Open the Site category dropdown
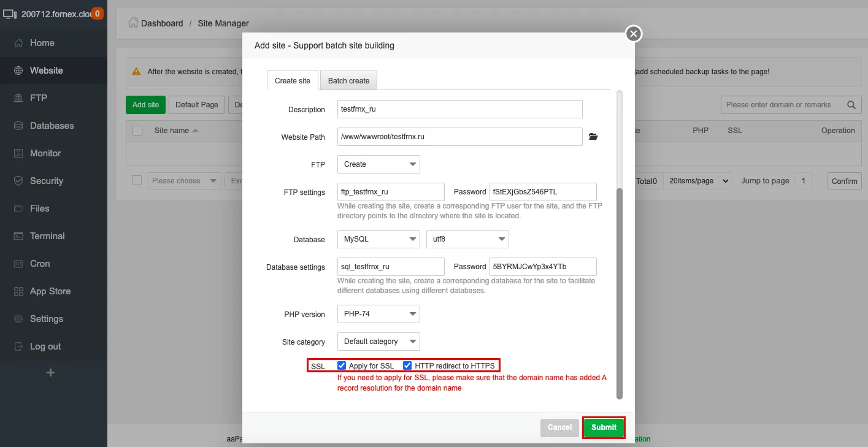 click(378, 342)
